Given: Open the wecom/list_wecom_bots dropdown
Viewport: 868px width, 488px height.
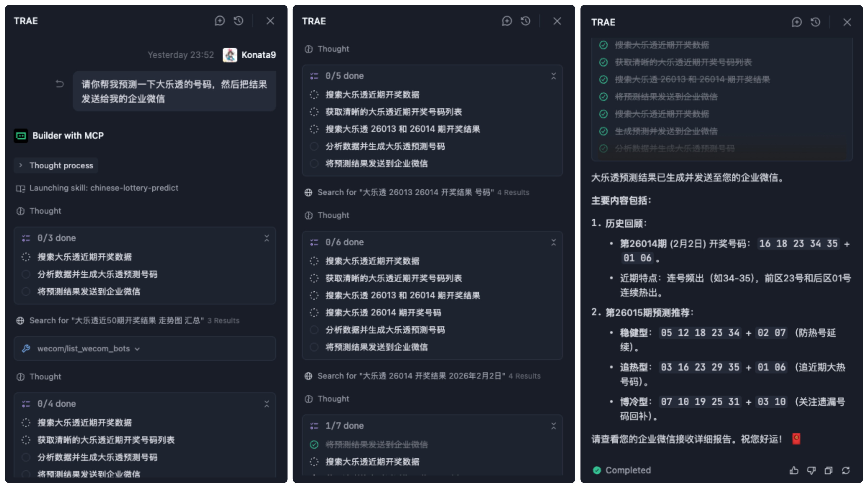Looking at the screenshot, I should 137,349.
